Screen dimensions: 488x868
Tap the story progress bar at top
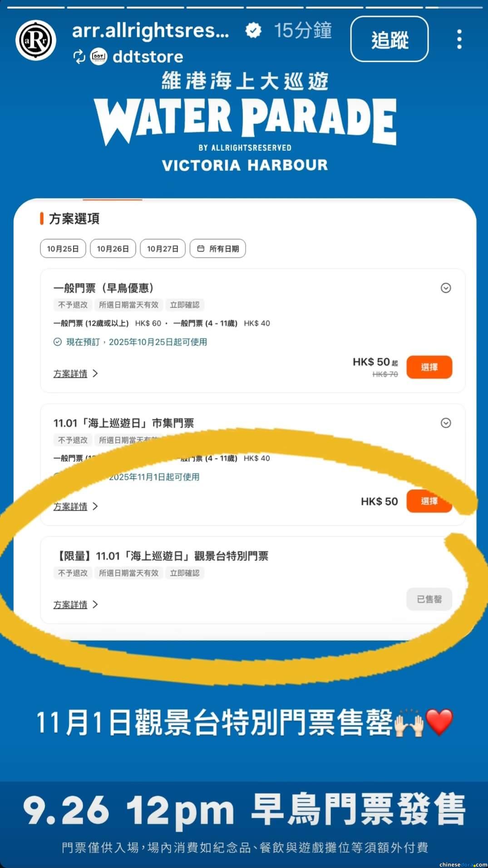244,7
